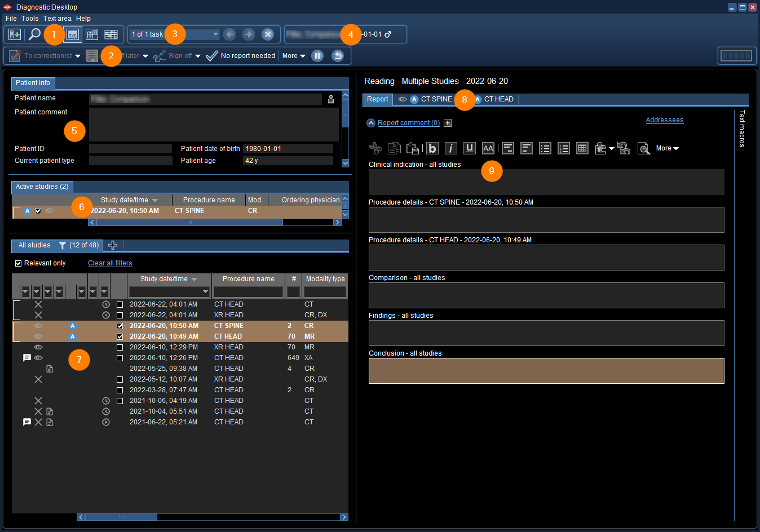Viewport: 760px width, 532px height.
Task: Open the Sign off dropdown arrow
Action: [x=198, y=56]
